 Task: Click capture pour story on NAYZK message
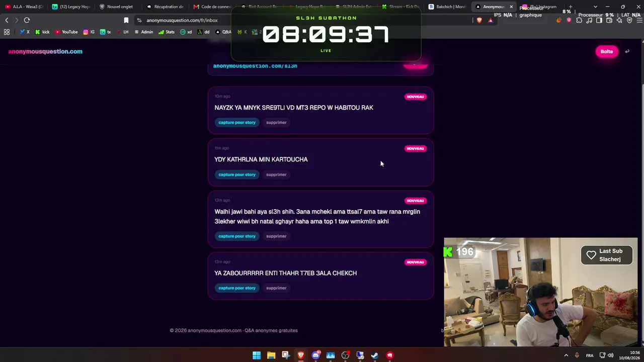tap(237, 122)
